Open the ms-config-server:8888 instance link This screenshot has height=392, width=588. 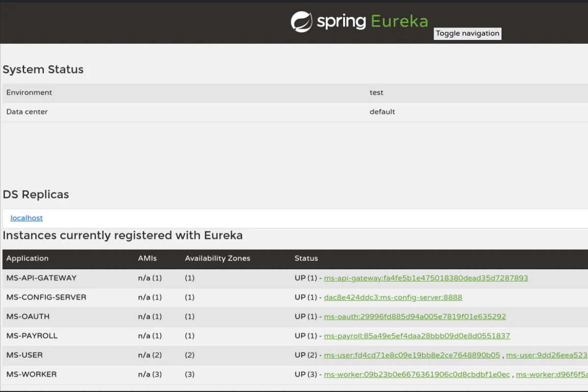coord(393,297)
